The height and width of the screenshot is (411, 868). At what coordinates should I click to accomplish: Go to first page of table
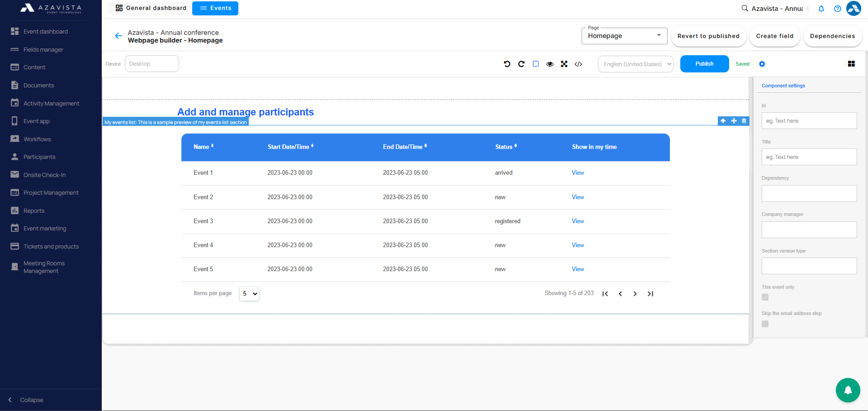(605, 294)
